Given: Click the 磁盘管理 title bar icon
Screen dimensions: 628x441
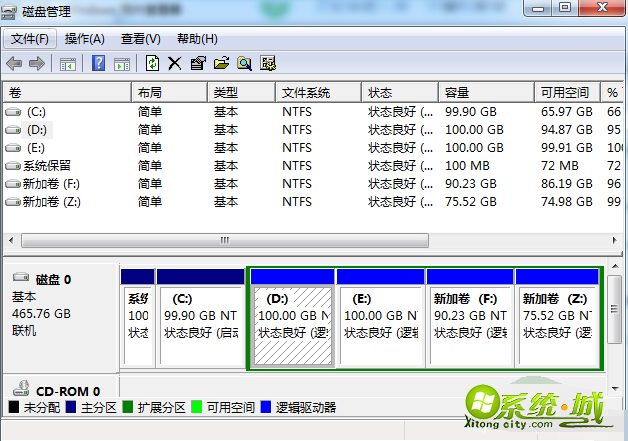Looking at the screenshot, I should click(9, 12).
